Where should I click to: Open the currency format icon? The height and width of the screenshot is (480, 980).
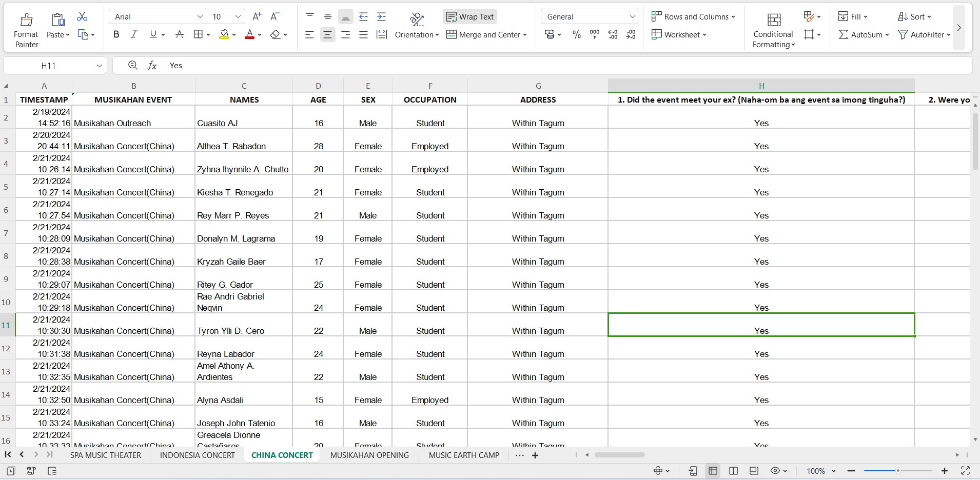click(550, 34)
